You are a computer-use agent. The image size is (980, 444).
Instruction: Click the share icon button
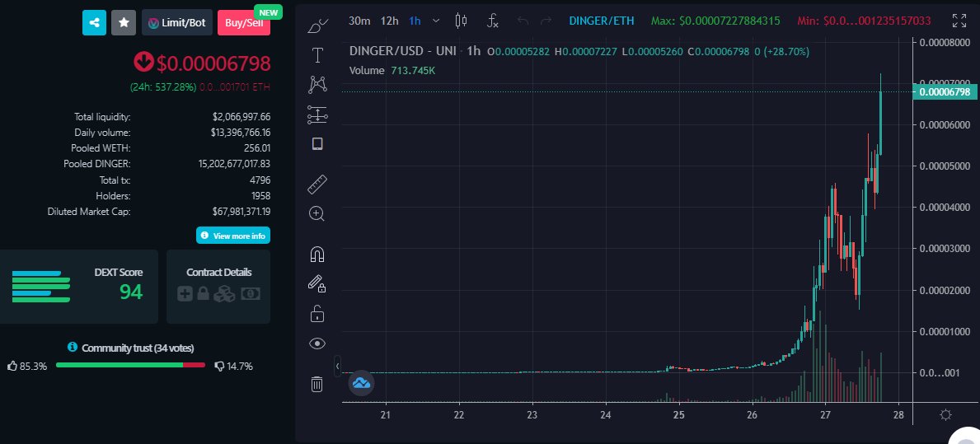pyautogui.click(x=95, y=22)
